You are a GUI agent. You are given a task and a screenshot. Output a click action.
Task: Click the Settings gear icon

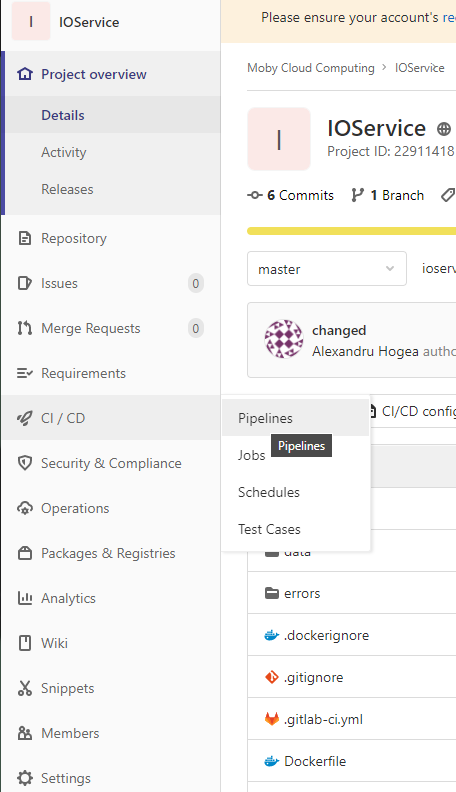[24, 777]
